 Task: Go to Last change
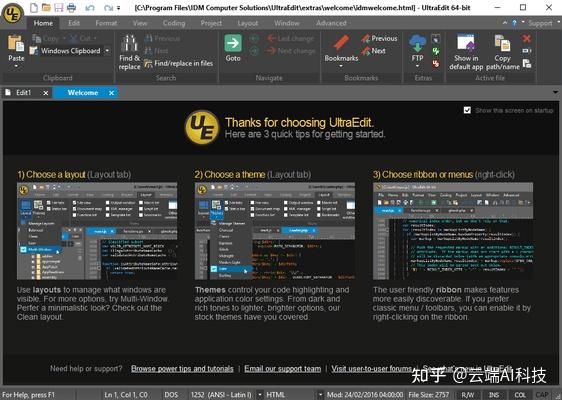click(291, 38)
